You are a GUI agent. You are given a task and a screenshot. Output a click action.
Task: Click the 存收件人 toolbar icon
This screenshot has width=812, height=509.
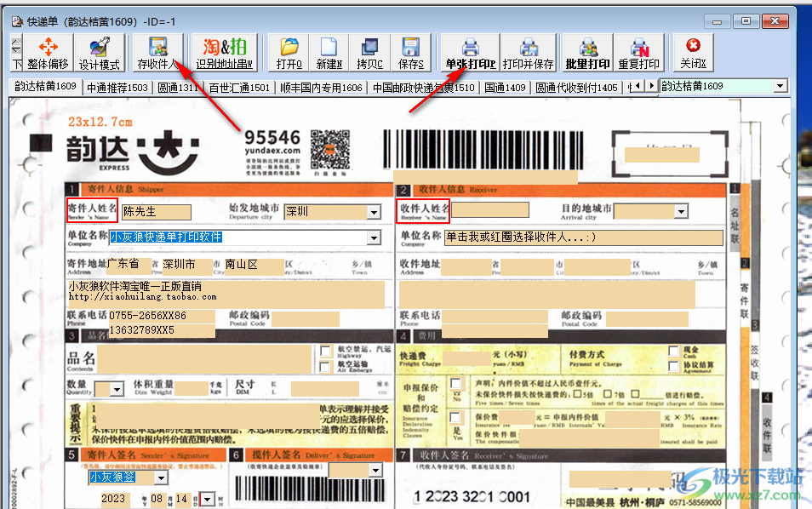click(x=158, y=53)
